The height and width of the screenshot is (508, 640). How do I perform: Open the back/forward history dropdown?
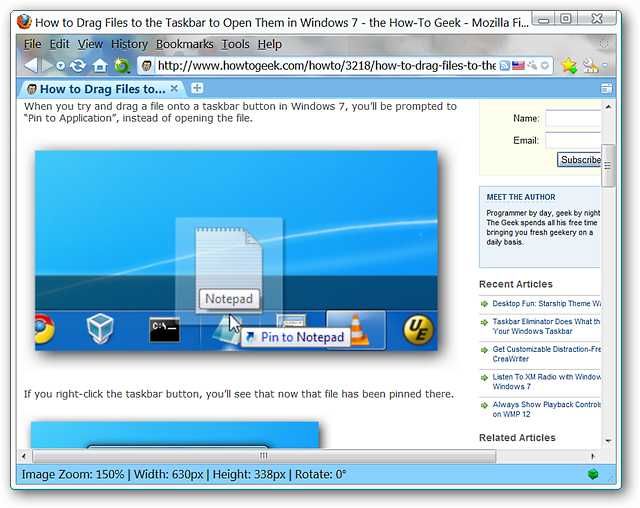[x=60, y=66]
